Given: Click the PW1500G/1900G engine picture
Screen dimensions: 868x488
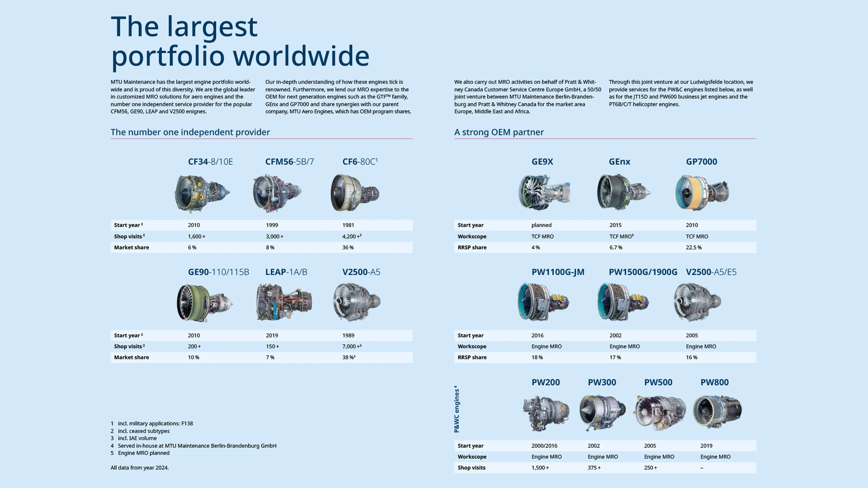Looking at the screenshot, I should pyautogui.click(x=623, y=302).
